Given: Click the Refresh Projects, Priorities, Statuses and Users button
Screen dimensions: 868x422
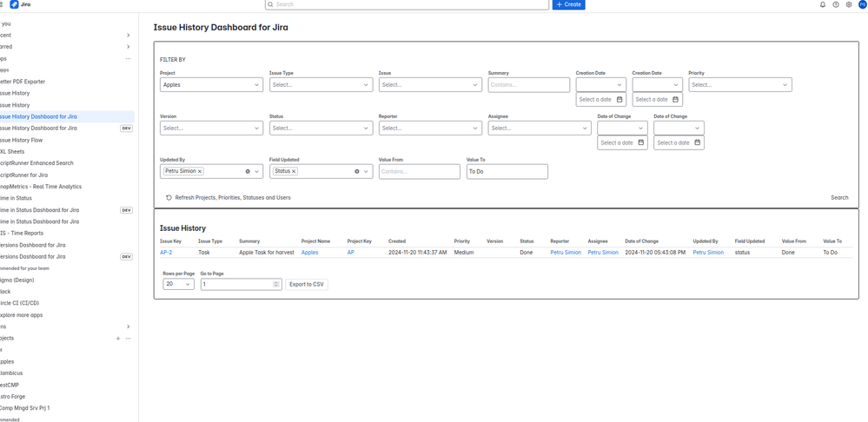Looking at the screenshot, I should point(228,197).
